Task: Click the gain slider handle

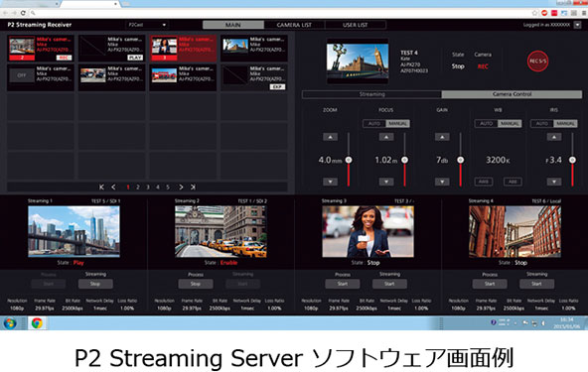Action: pos(461,160)
